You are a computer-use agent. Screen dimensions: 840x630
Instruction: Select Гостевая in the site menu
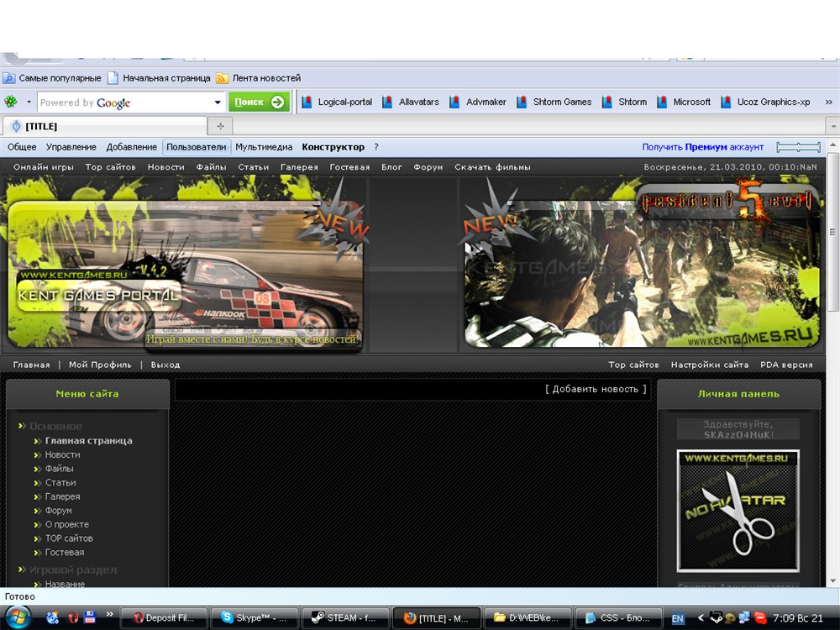tap(65, 553)
